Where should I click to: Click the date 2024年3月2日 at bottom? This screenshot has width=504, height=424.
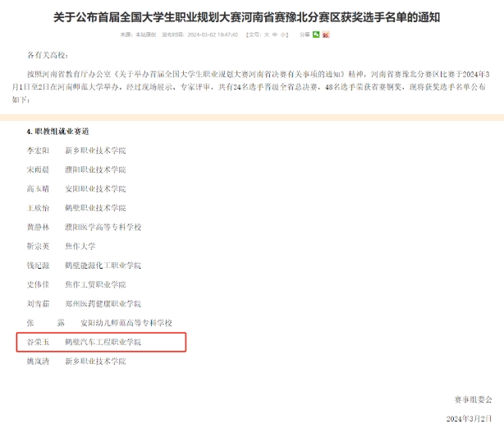pos(469,418)
